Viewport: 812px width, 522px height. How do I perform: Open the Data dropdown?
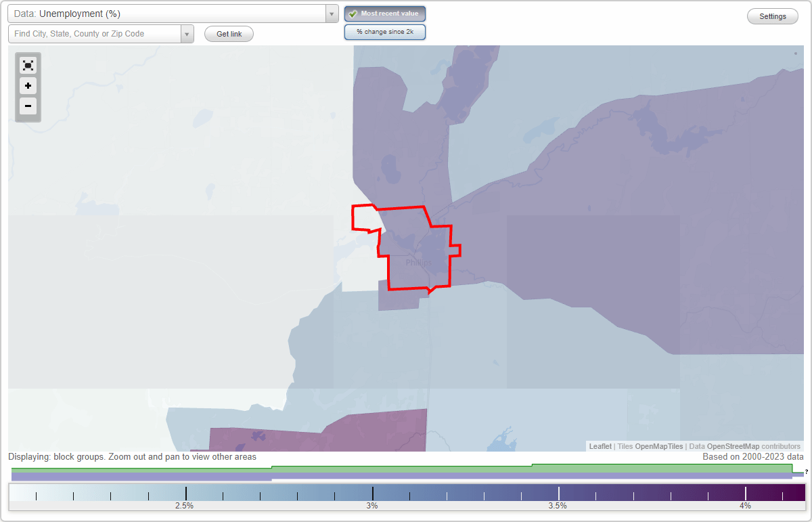pyautogui.click(x=330, y=13)
